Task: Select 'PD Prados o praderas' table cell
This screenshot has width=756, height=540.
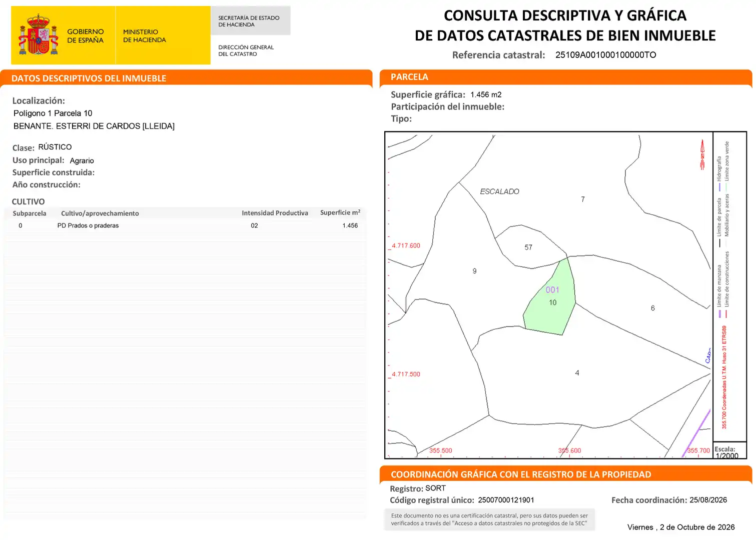Action: [88, 225]
